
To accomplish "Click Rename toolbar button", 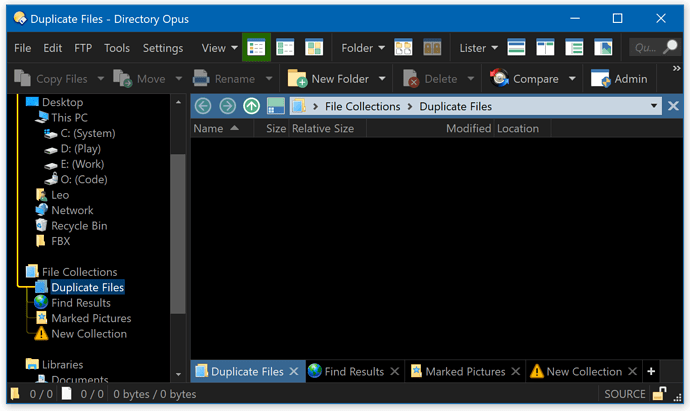I will [224, 79].
